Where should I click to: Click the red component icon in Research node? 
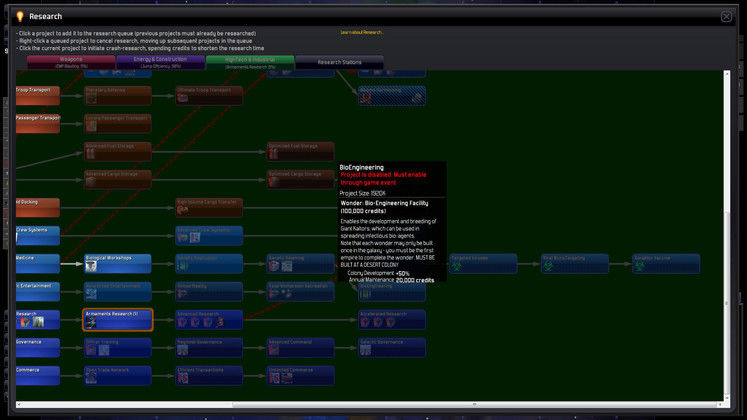pyautogui.click(x=25, y=322)
